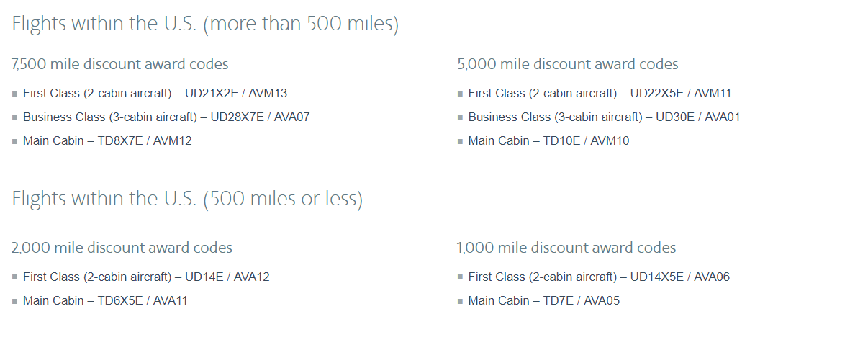Click the "Flights within the U.S. (more than 500 miles)" heading
The image size is (868, 345).
[205, 24]
